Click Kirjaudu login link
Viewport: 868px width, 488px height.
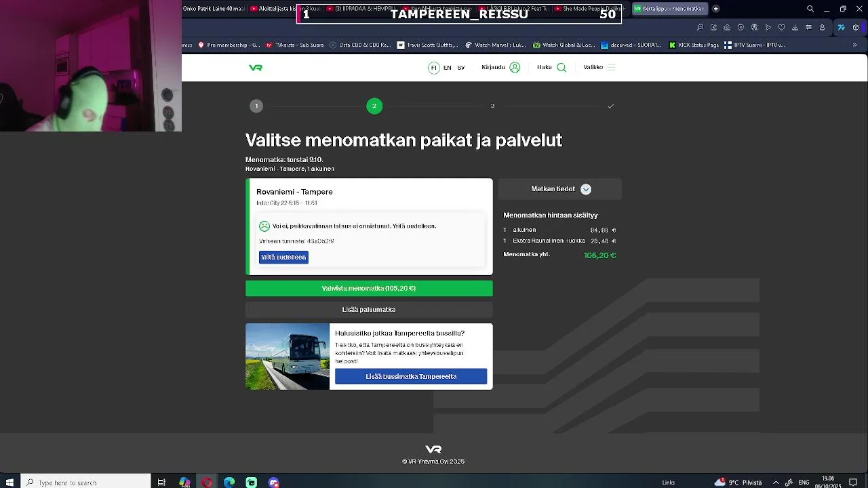click(493, 68)
